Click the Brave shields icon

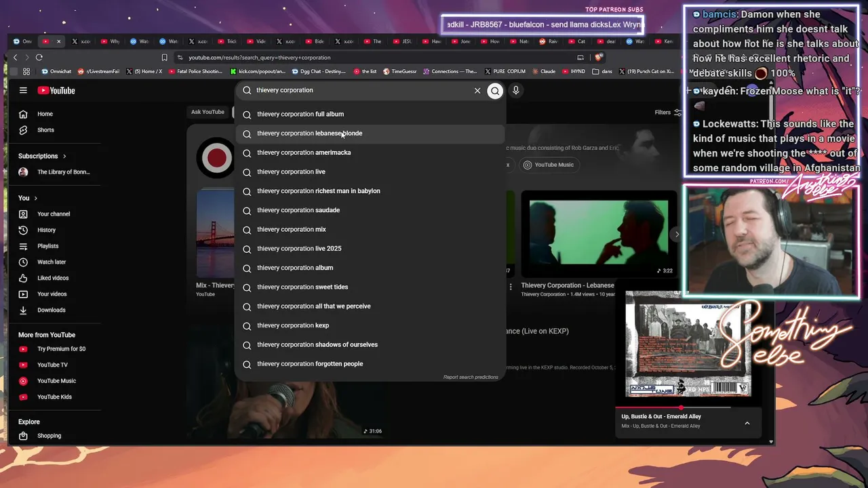[598, 58]
